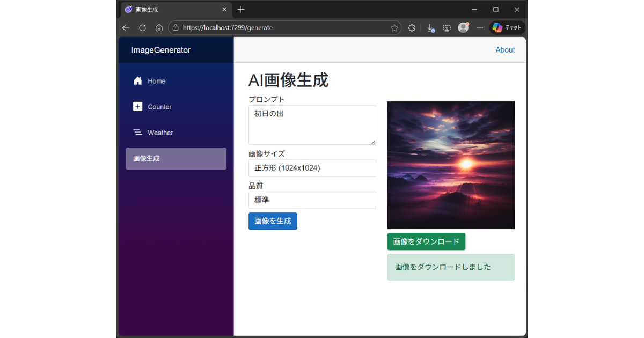This screenshot has width=644, height=338.
Task: Open the user profile avatar
Action: coord(463,28)
